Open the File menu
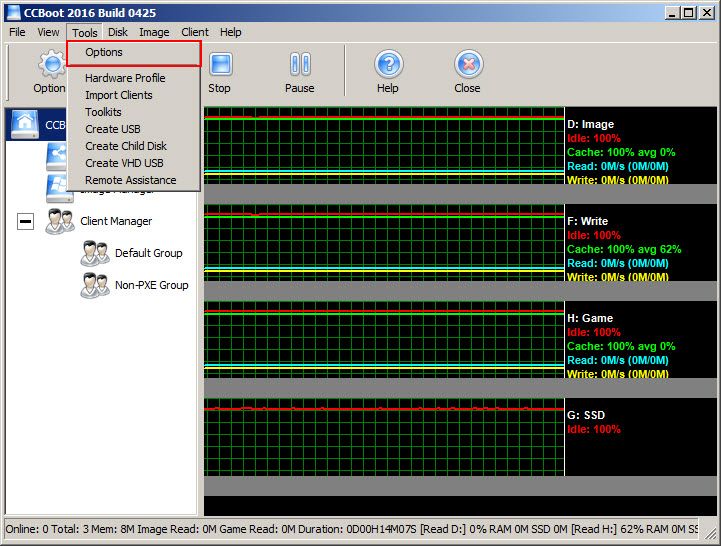 [x=17, y=32]
